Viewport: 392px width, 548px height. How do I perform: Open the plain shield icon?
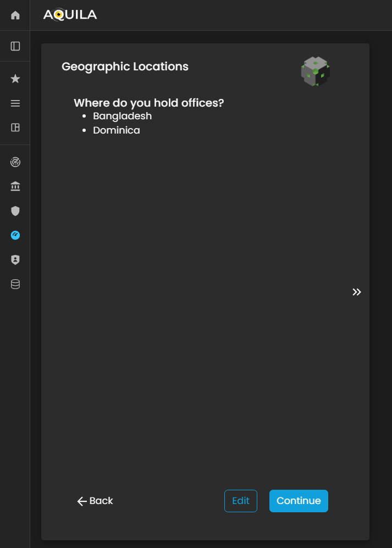pos(15,211)
